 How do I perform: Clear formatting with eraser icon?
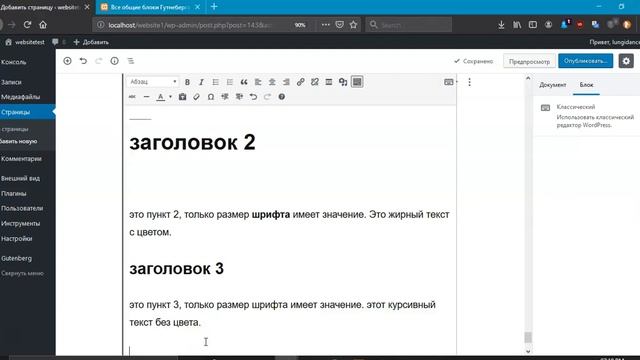[x=197, y=97]
